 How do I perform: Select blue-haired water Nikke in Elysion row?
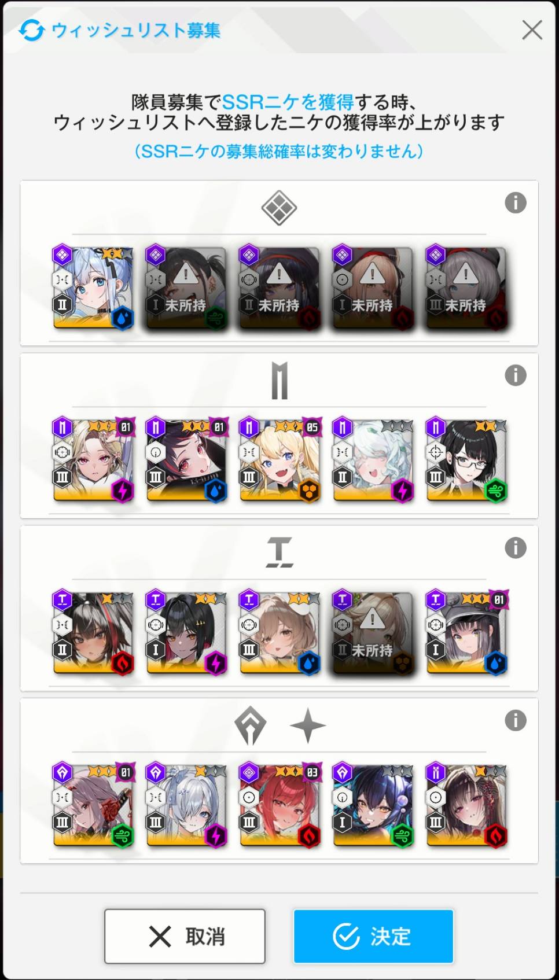click(93, 288)
